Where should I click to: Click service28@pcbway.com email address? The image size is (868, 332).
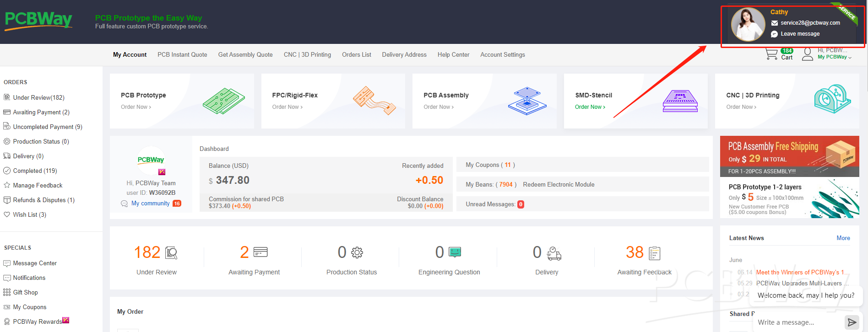[810, 23]
